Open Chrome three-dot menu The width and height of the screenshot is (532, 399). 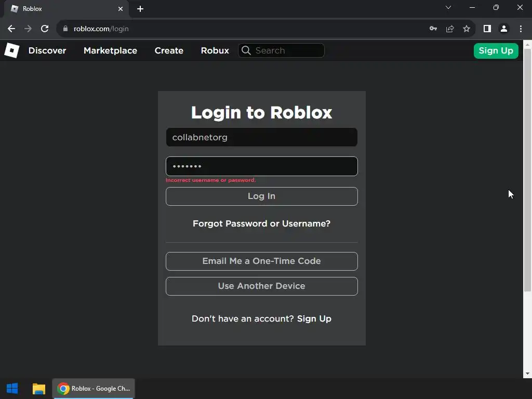pyautogui.click(x=521, y=29)
